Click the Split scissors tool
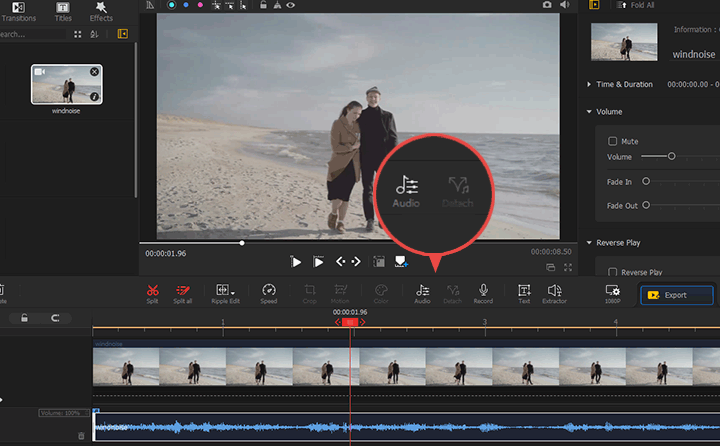This screenshot has height=446, width=720. click(152, 289)
